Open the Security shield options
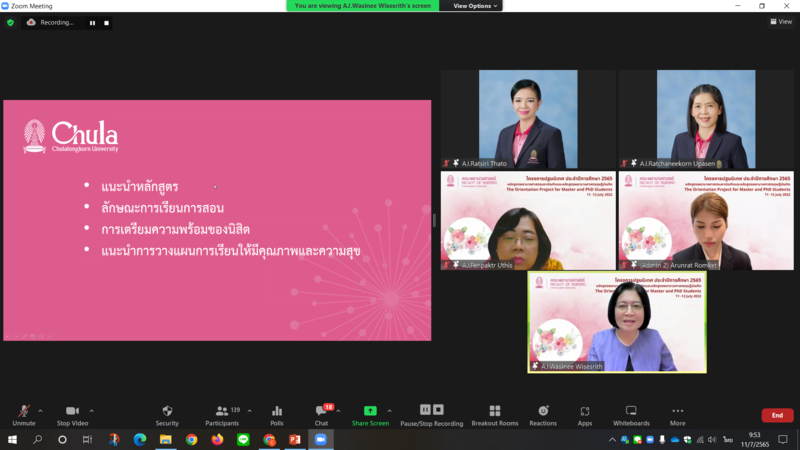 167,414
